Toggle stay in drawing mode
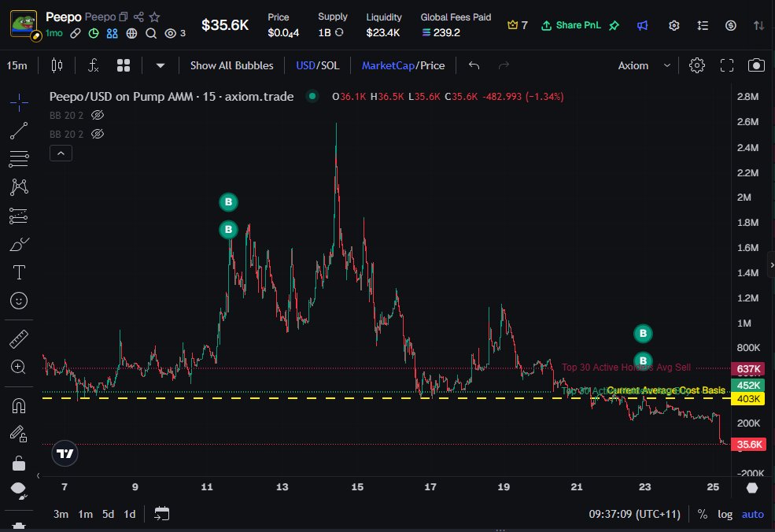This screenshot has width=775, height=532. [x=19, y=434]
